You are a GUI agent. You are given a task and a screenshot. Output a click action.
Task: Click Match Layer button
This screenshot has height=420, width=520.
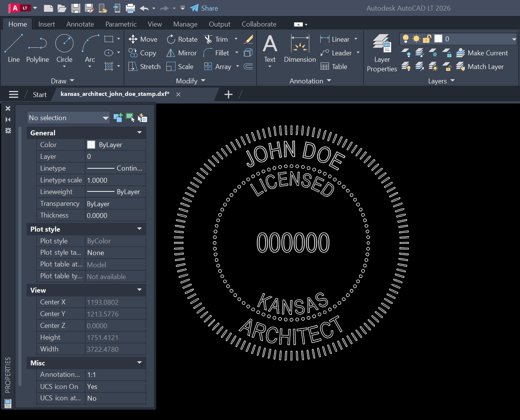(480, 67)
